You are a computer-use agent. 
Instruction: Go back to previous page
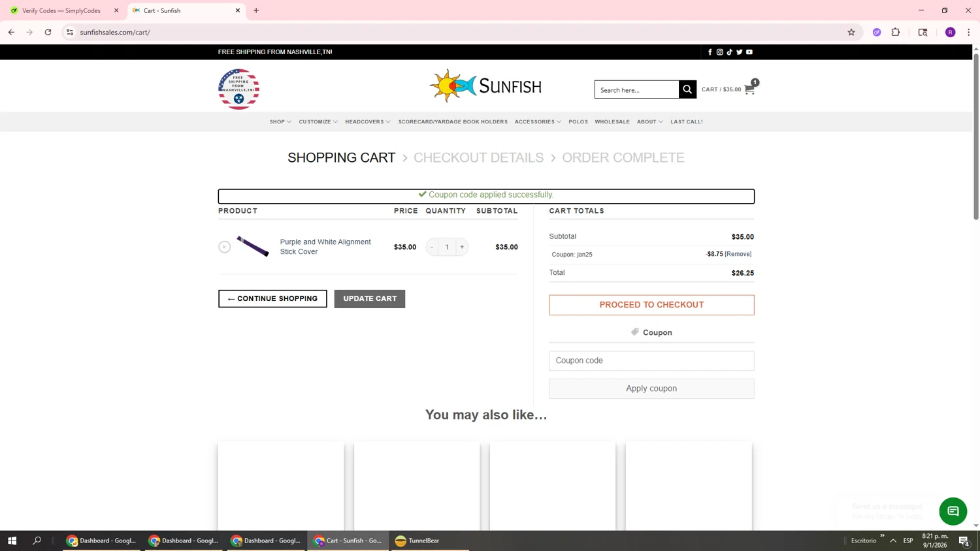[11, 32]
